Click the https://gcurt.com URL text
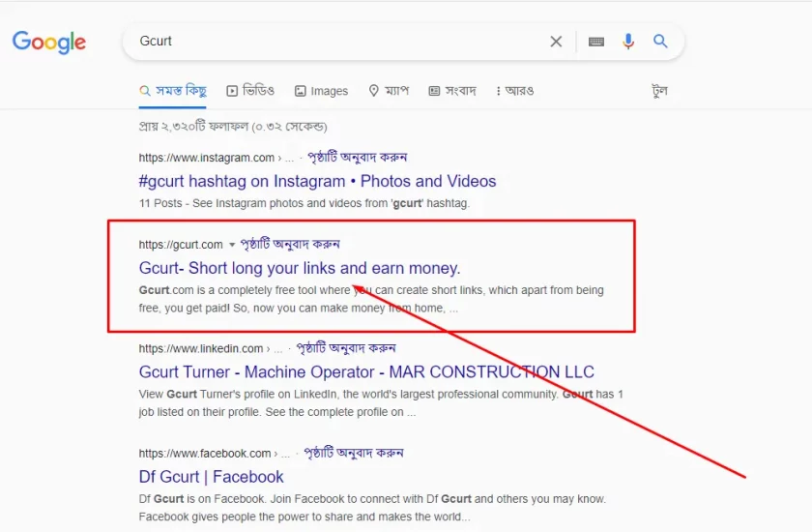The height and width of the screenshot is (532, 812). [x=181, y=245]
